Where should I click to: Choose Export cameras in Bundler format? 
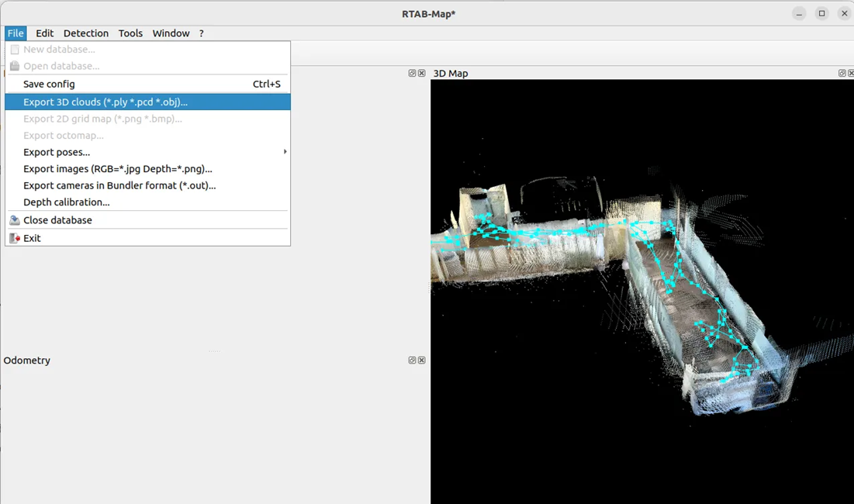tap(147, 185)
